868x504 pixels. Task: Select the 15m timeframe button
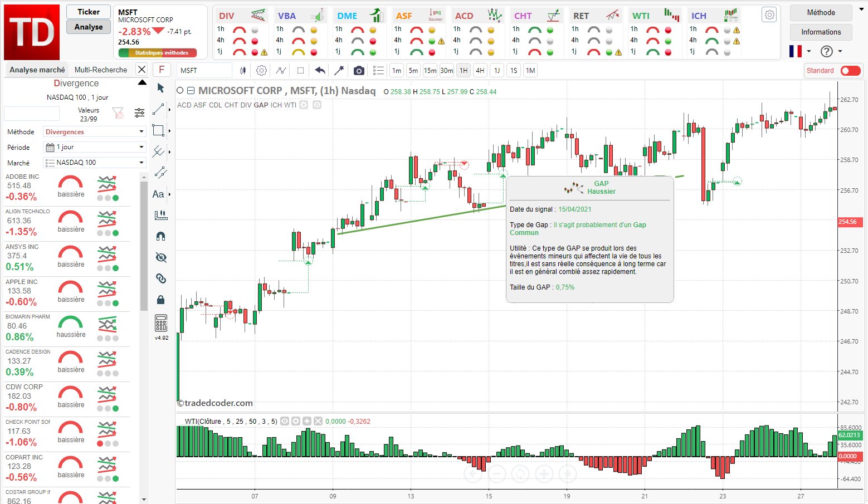[x=430, y=71]
